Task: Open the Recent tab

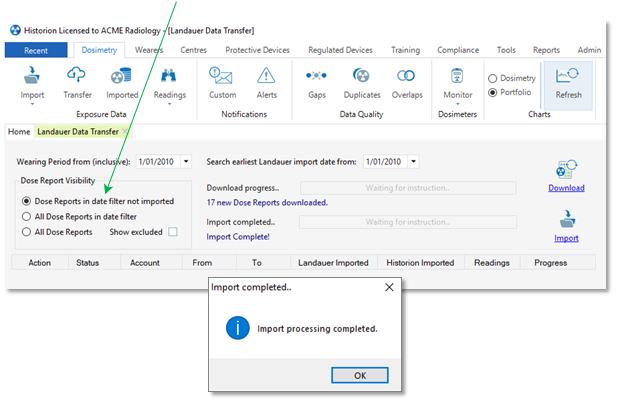Action: (x=36, y=50)
